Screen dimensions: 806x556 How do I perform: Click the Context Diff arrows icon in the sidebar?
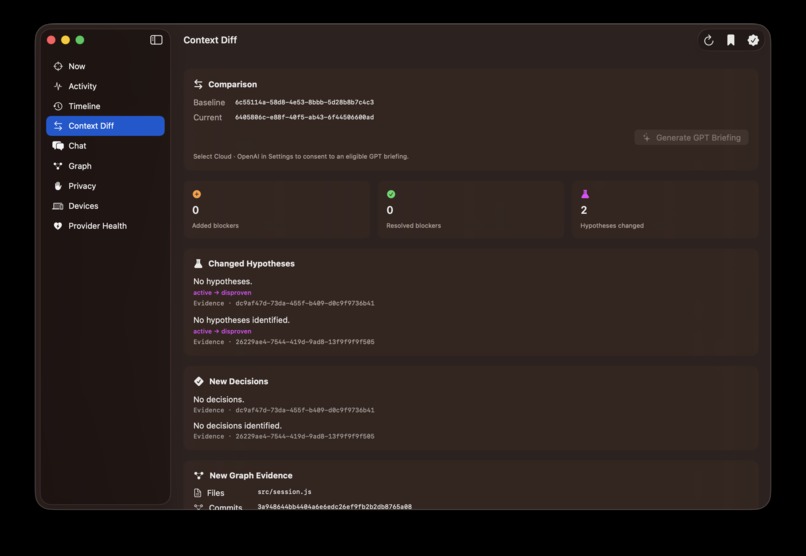coord(58,126)
